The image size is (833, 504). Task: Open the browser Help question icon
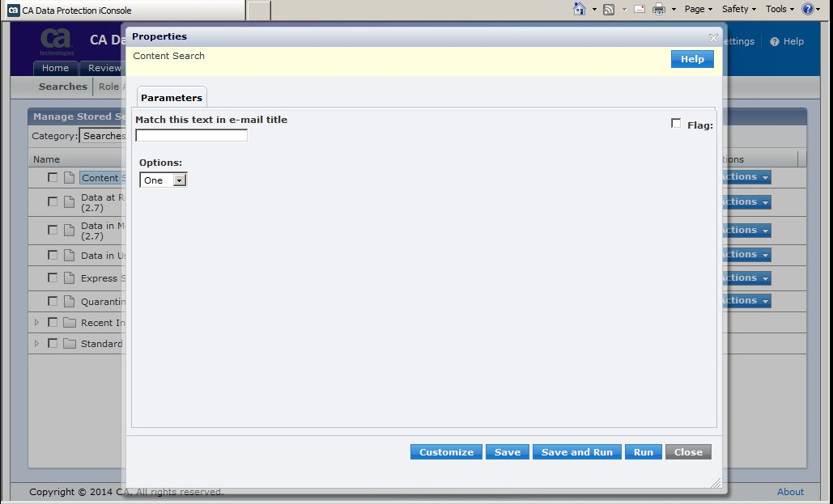[x=808, y=9]
